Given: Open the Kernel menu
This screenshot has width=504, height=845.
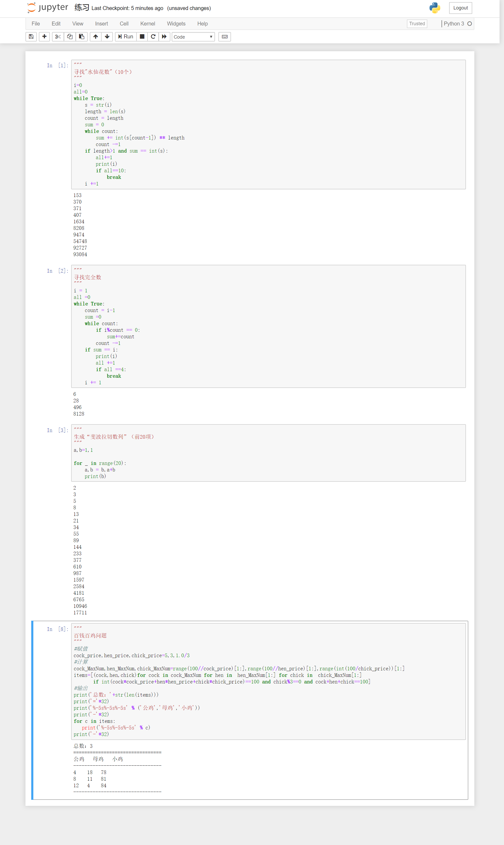Looking at the screenshot, I should [148, 24].
